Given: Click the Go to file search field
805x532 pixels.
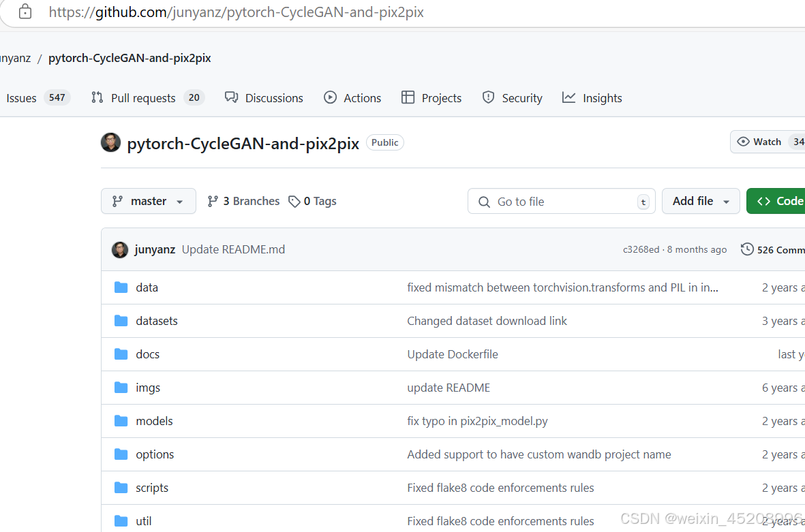Looking at the screenshot, I should tap(561, 202).
